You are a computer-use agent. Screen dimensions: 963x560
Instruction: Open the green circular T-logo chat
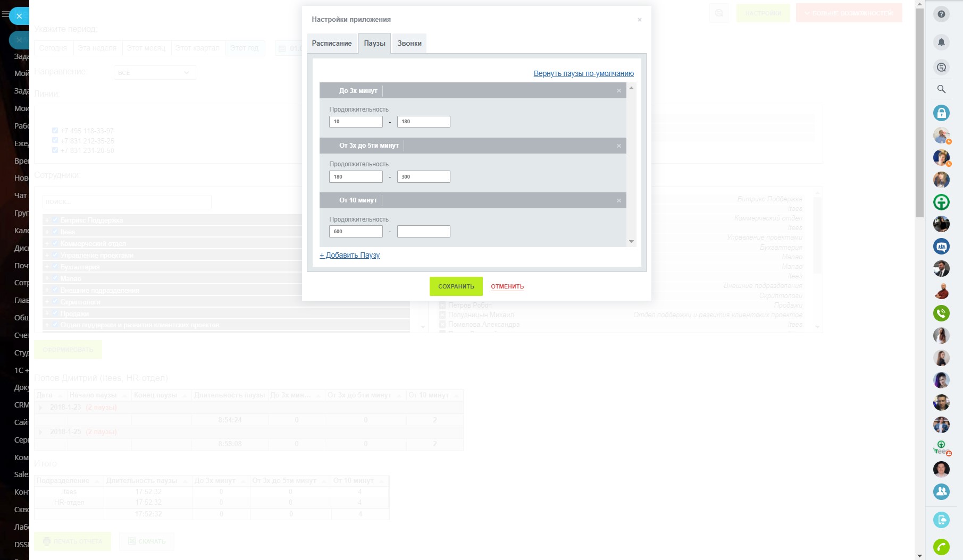941,202
